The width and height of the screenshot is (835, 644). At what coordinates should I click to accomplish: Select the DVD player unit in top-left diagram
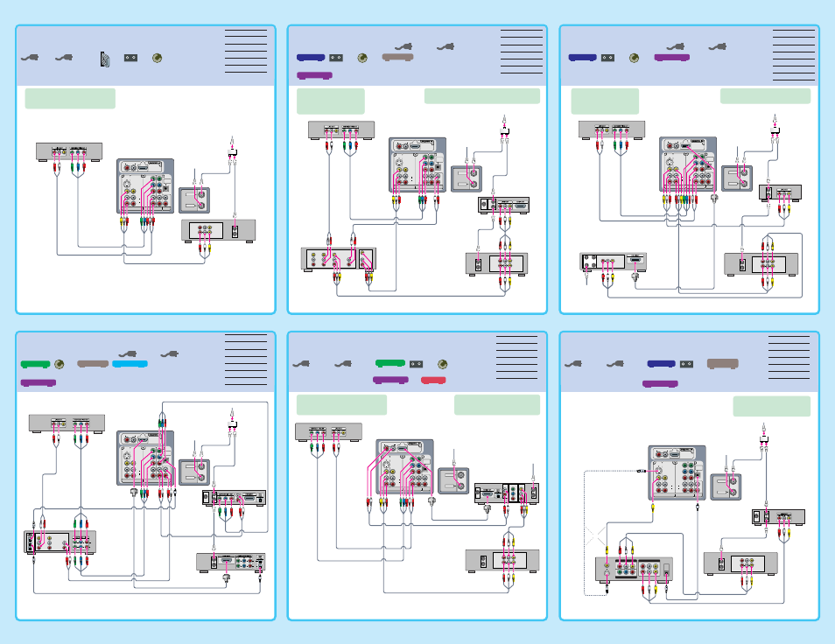coord(69,151)
